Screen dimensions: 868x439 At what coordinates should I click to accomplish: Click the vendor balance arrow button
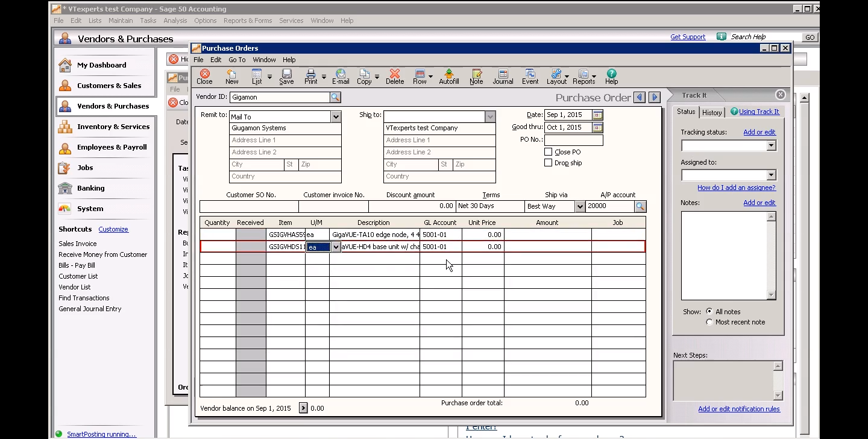click(x=303, y=408)
